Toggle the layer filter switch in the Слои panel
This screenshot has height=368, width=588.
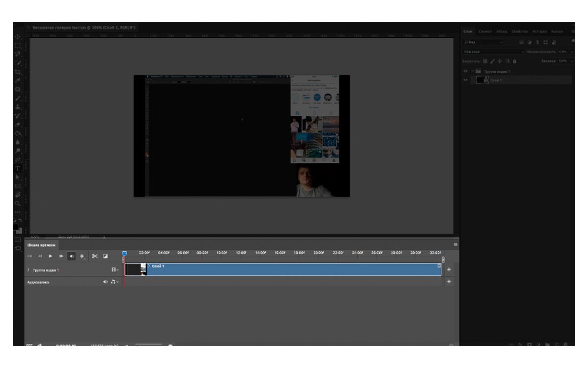click(573, 41)
